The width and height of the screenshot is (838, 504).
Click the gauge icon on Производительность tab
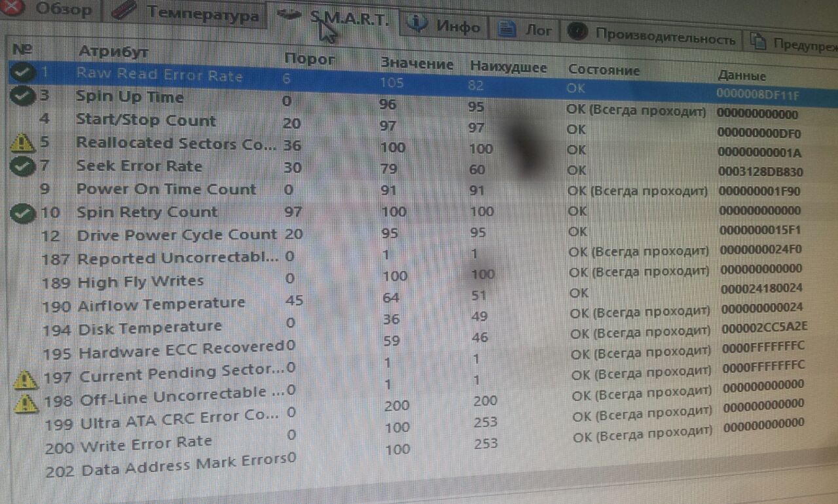577,32
